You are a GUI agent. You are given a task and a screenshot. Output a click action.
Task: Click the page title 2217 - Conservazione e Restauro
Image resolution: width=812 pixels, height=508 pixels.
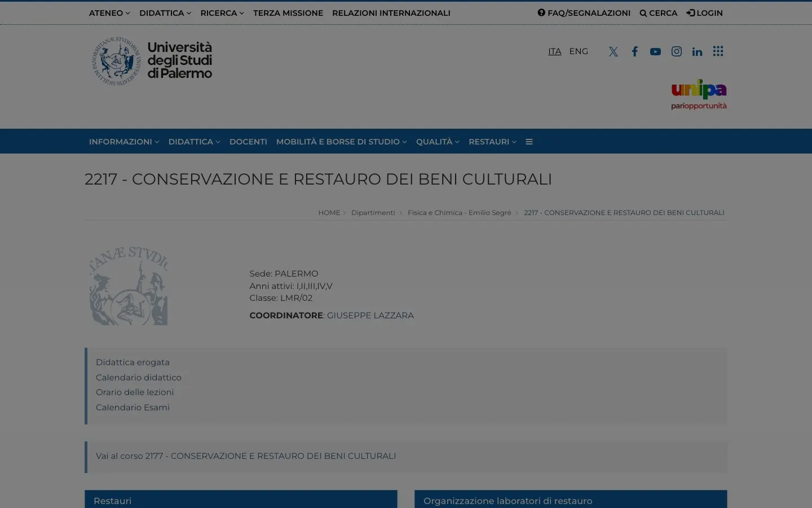(318, 179)
